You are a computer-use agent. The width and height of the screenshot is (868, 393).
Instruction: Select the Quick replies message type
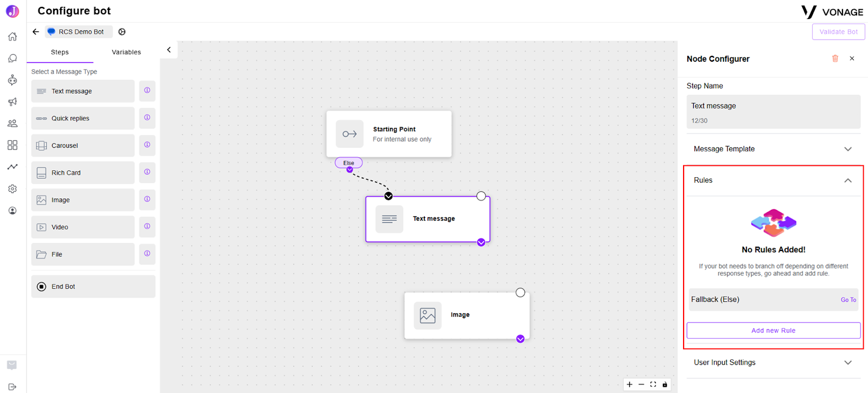82,118
